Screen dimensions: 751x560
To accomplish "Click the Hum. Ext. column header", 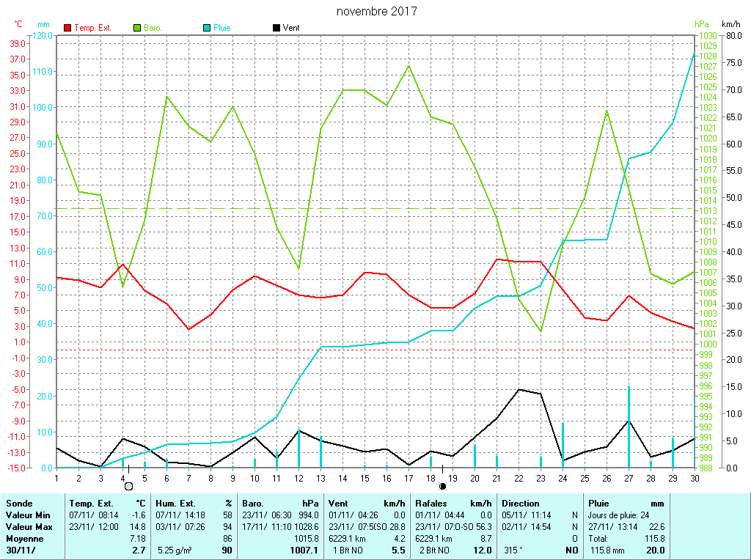I will coord(175,504).
